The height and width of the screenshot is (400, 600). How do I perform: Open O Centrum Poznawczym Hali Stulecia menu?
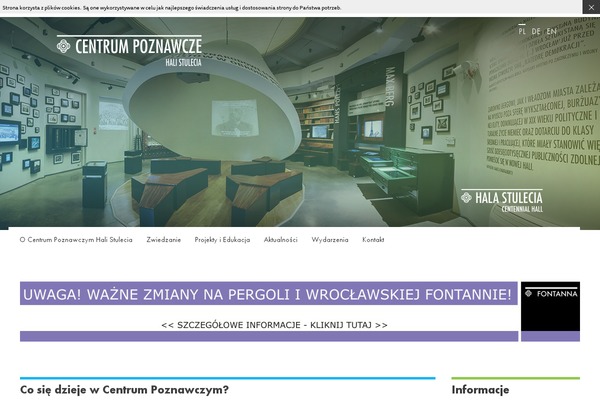(76, 240)
